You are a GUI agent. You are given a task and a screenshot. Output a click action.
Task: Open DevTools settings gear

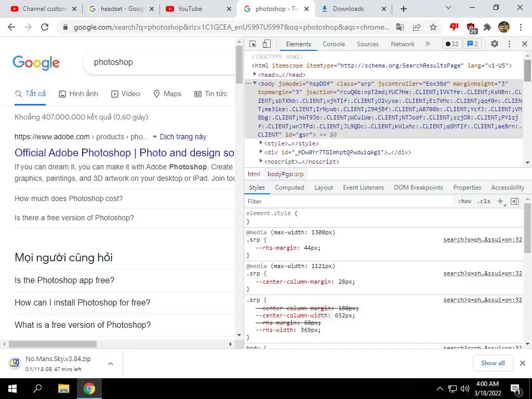[495, 44]
